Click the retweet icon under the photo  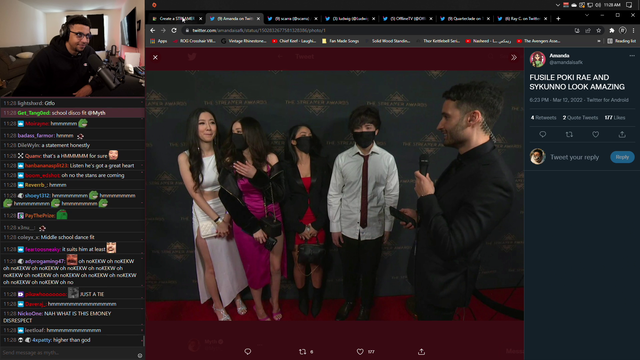(x=302, y=351)
